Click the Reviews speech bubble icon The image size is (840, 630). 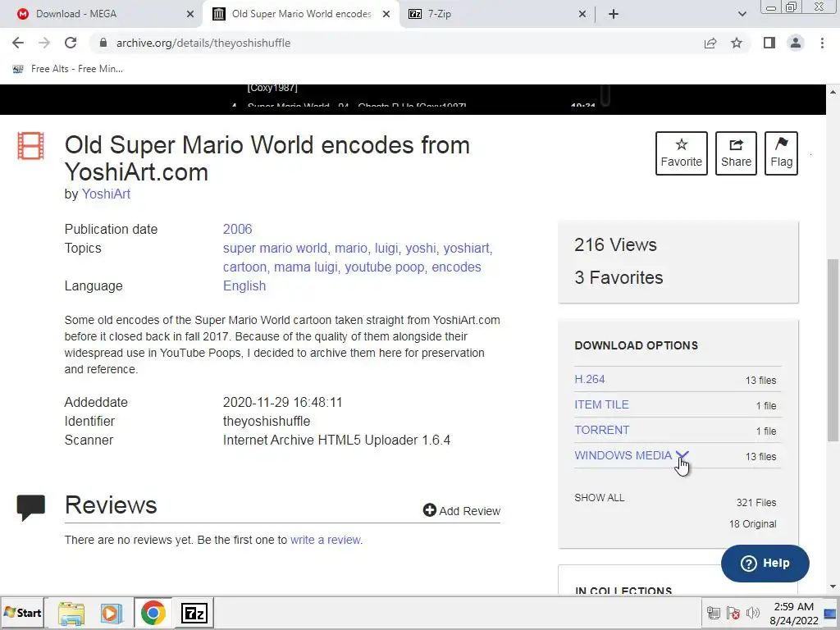30,507
